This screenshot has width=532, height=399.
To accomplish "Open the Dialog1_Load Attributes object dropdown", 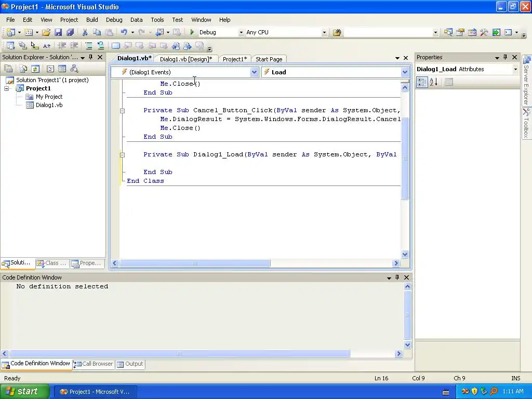I will tap(515, 69).
